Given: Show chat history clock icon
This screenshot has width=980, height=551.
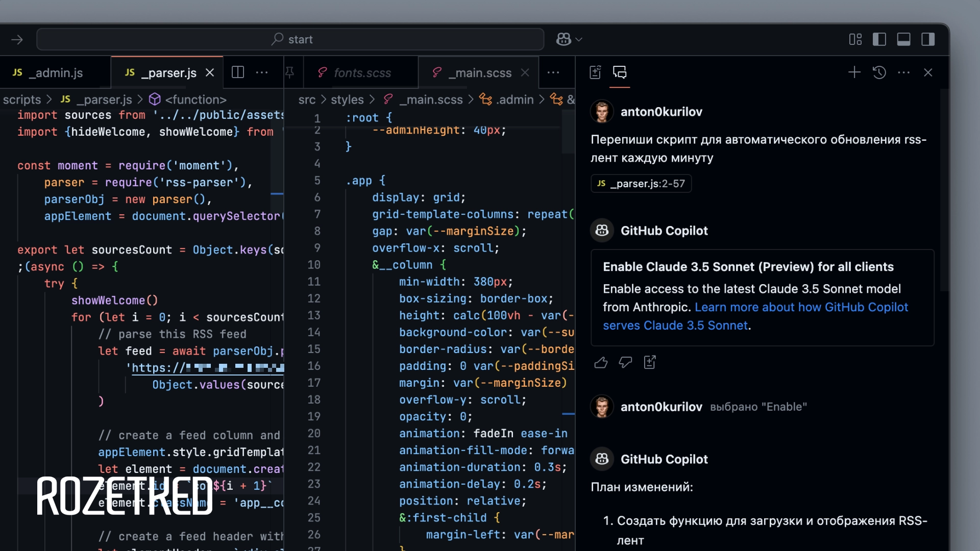Looking at the screenshot, I should [879, 72].
